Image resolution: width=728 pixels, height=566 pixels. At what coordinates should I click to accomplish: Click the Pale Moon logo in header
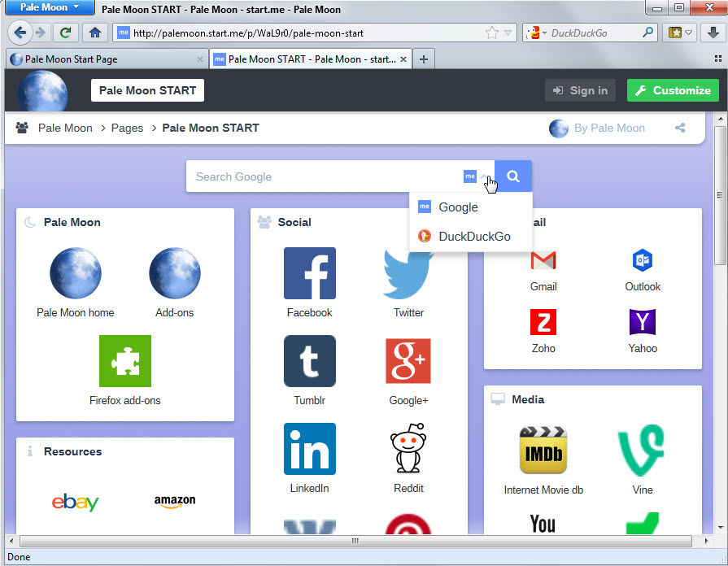click(x=42, y=91)
